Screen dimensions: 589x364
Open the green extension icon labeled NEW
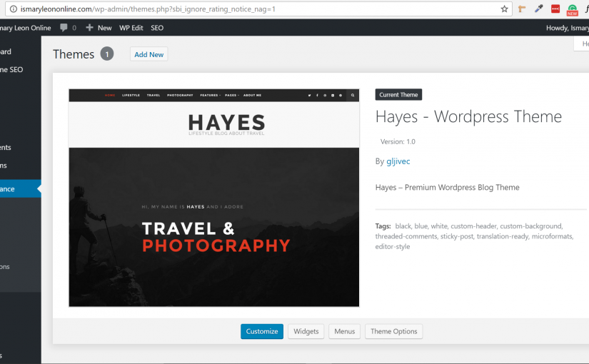point(572,10)
